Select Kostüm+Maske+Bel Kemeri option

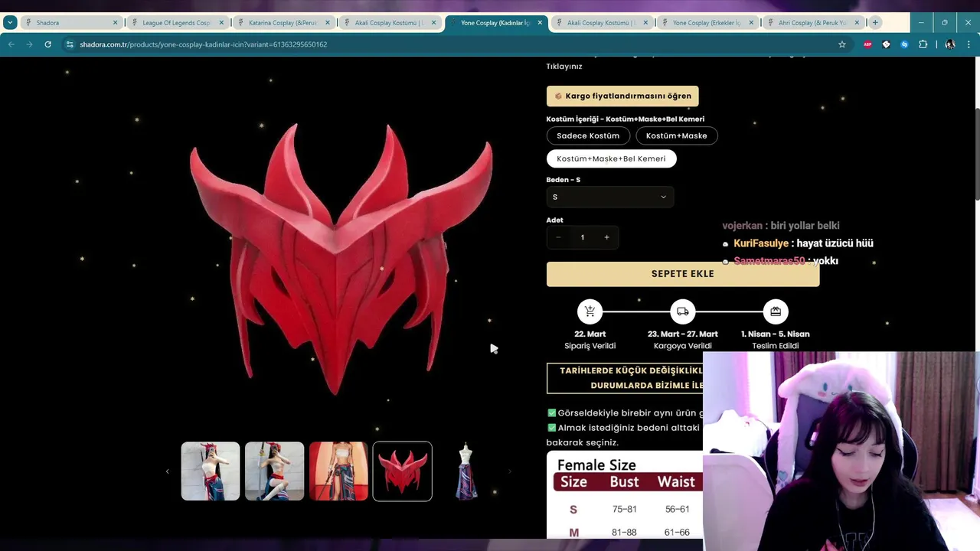point(611,158)
